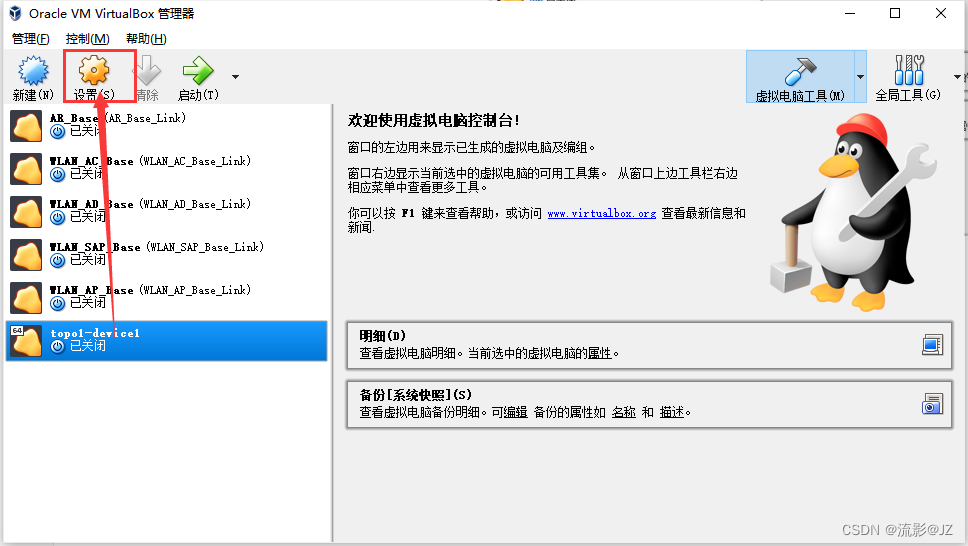Click the Details panel monitor icon
Viewport: 968px width, 546px height.
932,345
